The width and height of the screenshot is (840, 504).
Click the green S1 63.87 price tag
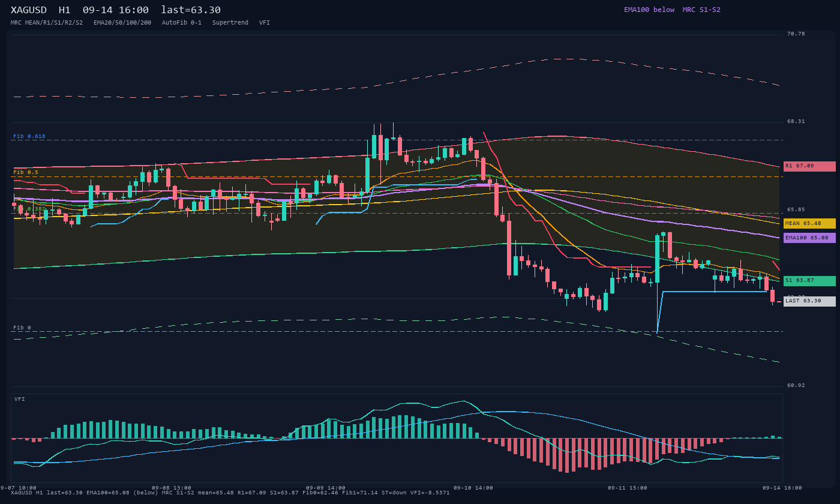point(809,281)
